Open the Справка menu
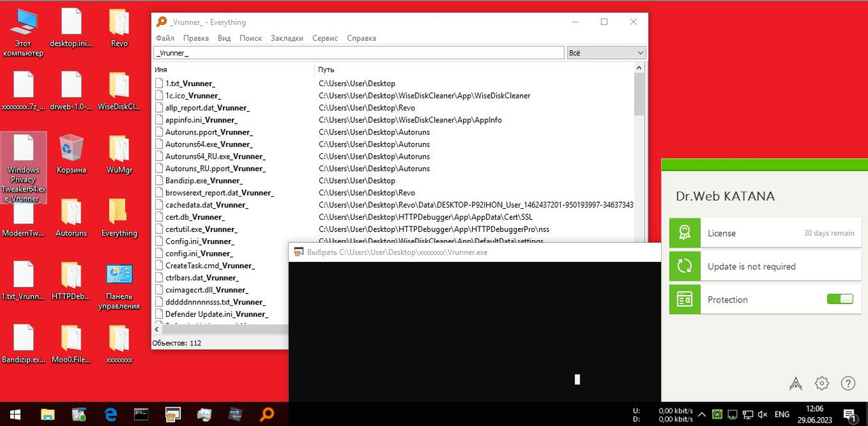The width and height of the screenshot is (868, 426). point(361,38)
